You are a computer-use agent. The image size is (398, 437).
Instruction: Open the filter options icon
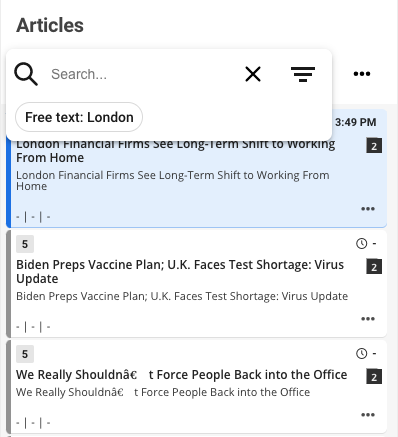tap(303, 74)
